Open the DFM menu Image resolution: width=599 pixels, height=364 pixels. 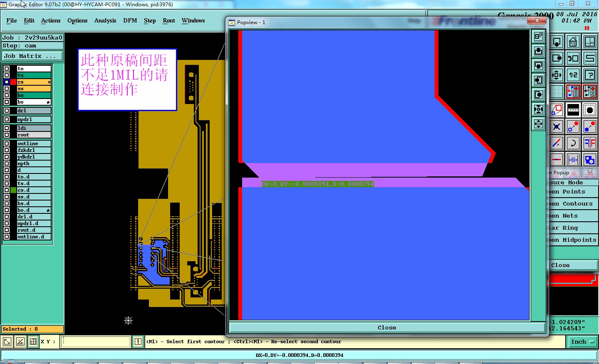[x=130, y=20]
